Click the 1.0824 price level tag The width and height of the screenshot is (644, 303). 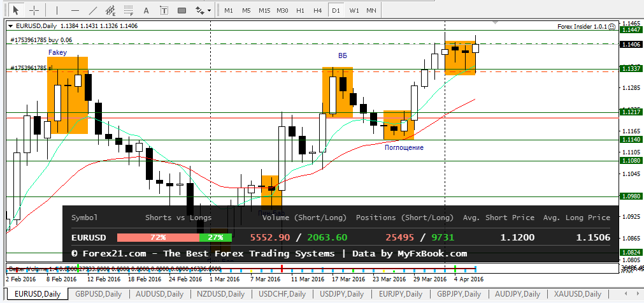[631, 253]
